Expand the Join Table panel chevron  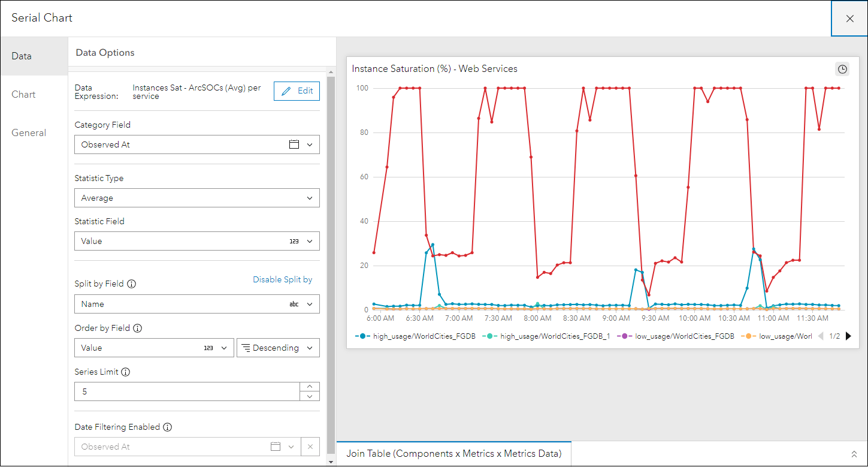coord(854,454)
